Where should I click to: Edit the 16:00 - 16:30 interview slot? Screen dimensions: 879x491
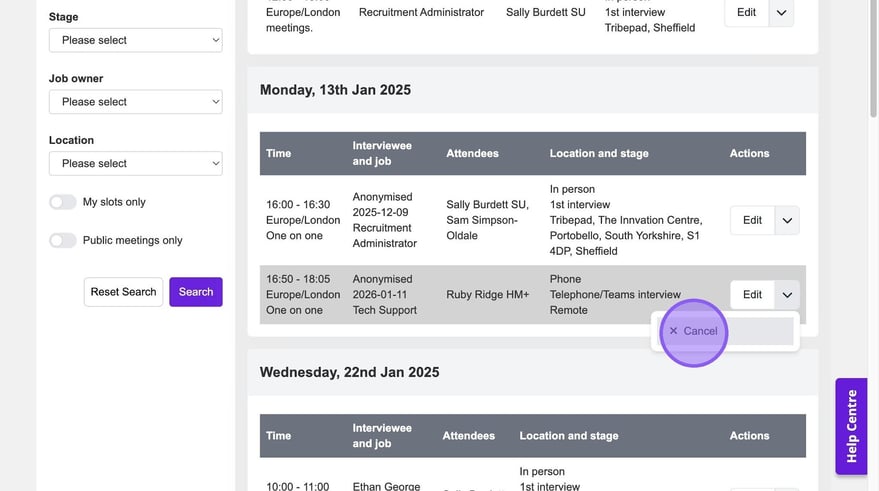[x=752, y=220]
